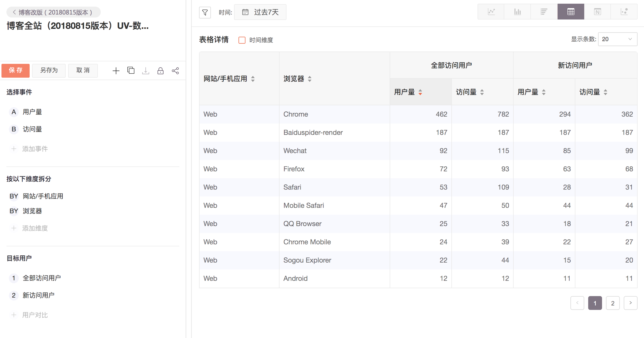
Task: Go back to 博客改版 dashboard link
Action: click(53, 12)
